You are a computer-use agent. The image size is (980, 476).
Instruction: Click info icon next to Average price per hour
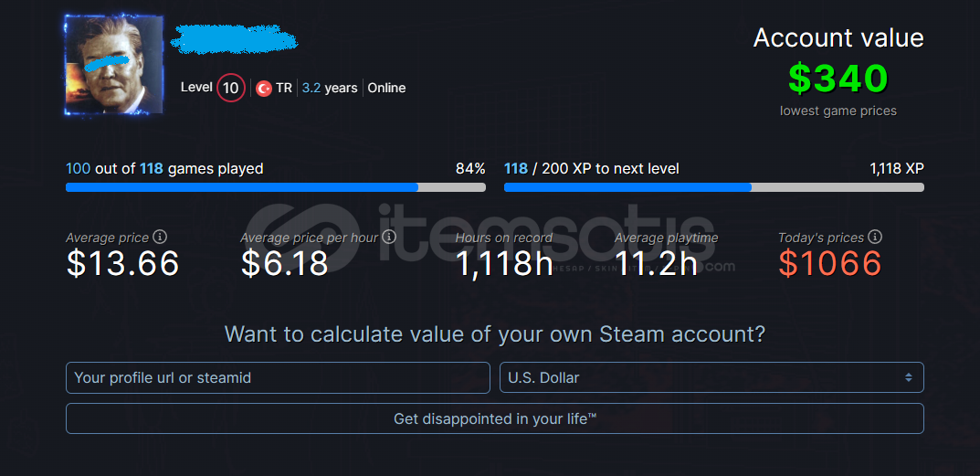[x=389, y=237]
